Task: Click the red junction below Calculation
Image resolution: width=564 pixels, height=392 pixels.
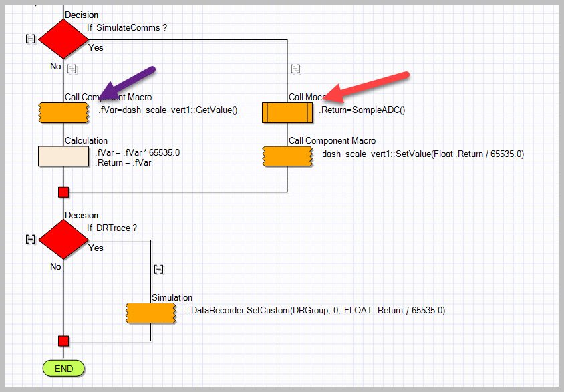Action: click(x=63, y=192)
